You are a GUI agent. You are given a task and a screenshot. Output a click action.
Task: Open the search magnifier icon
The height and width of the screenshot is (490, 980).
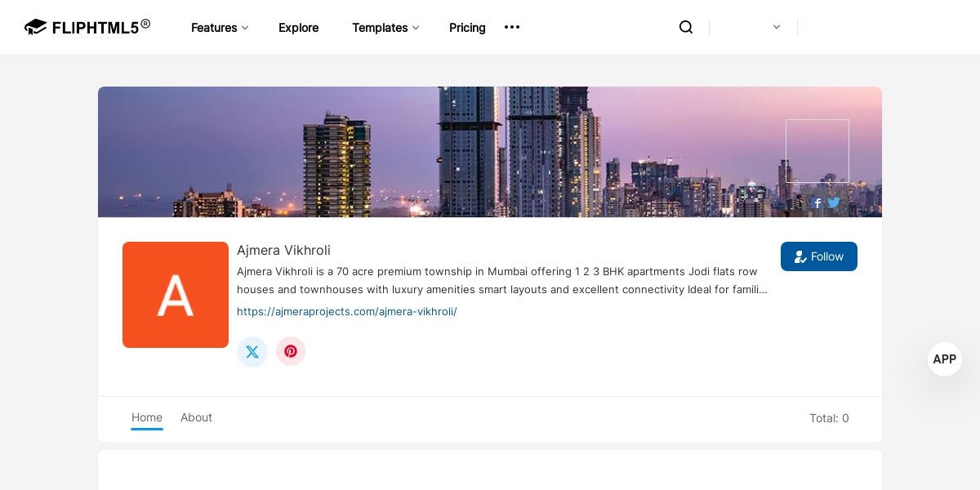(x=686, y=27)
